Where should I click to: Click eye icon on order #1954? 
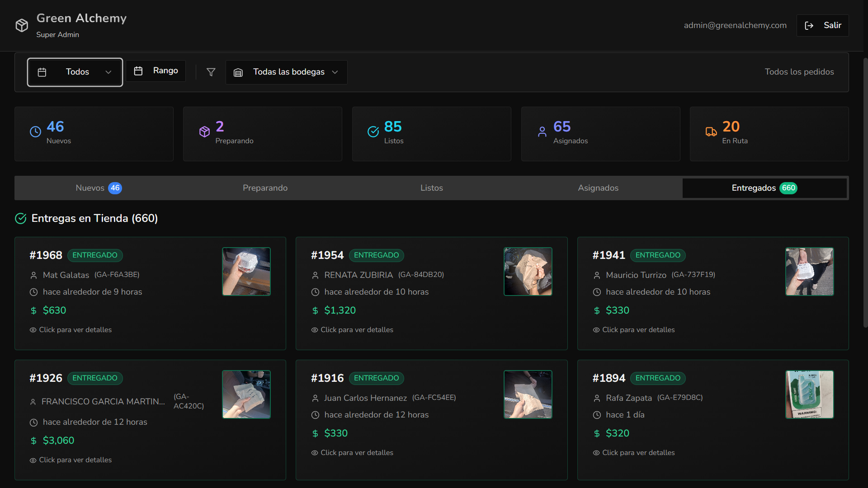click(315, 330)
